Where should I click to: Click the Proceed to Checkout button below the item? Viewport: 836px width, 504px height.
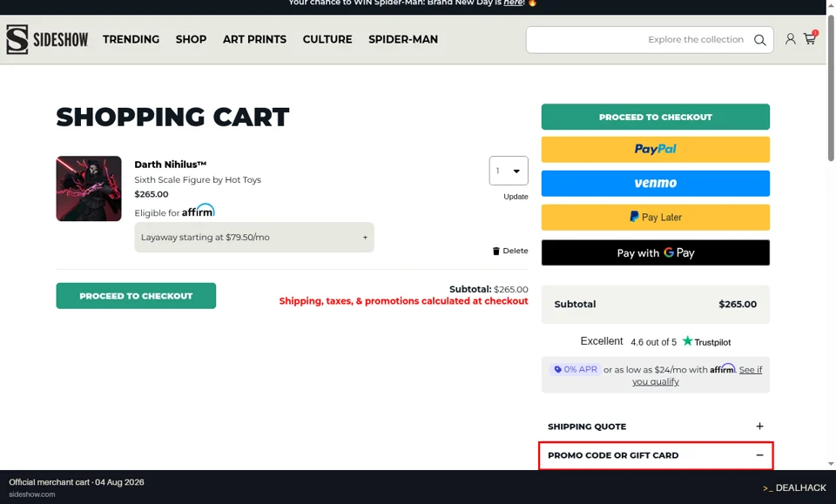[x=136, y=296]
